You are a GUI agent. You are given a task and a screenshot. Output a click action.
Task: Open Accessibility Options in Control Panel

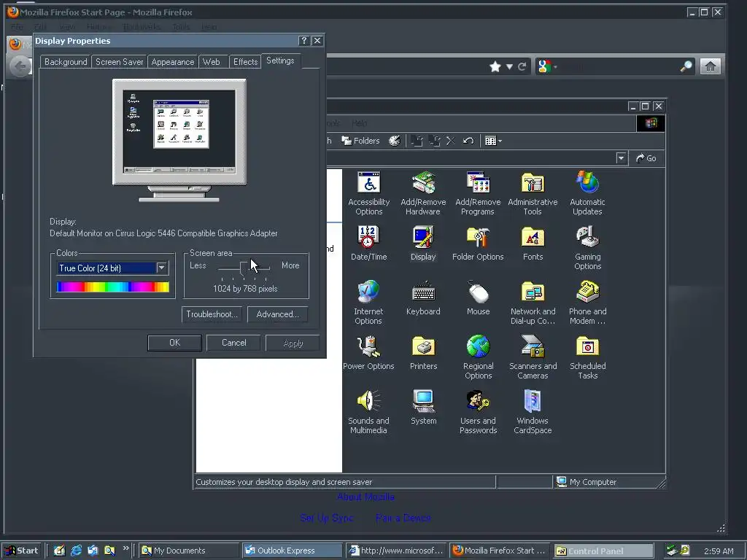click(x=368, y=193)
